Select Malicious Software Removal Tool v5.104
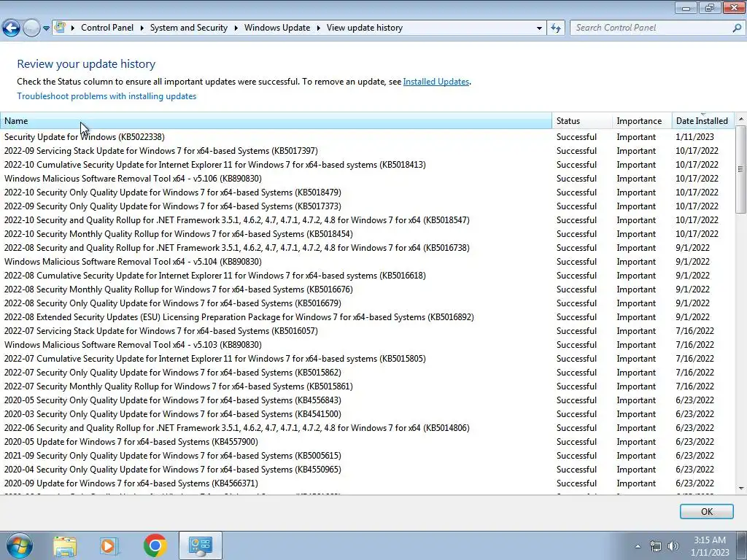This screenshot has width=747, height=560. (367, 262)
